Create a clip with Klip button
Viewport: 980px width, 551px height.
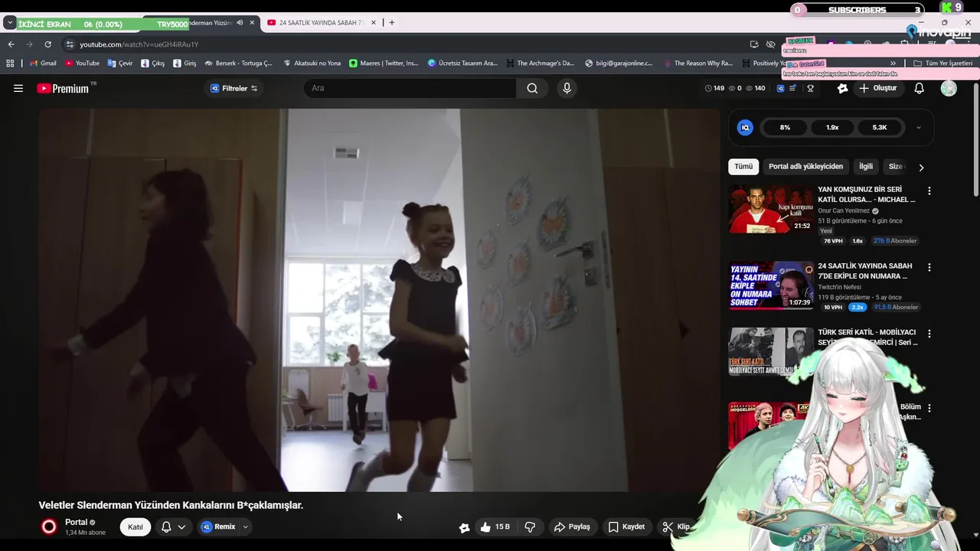click(x=676, y=527)
